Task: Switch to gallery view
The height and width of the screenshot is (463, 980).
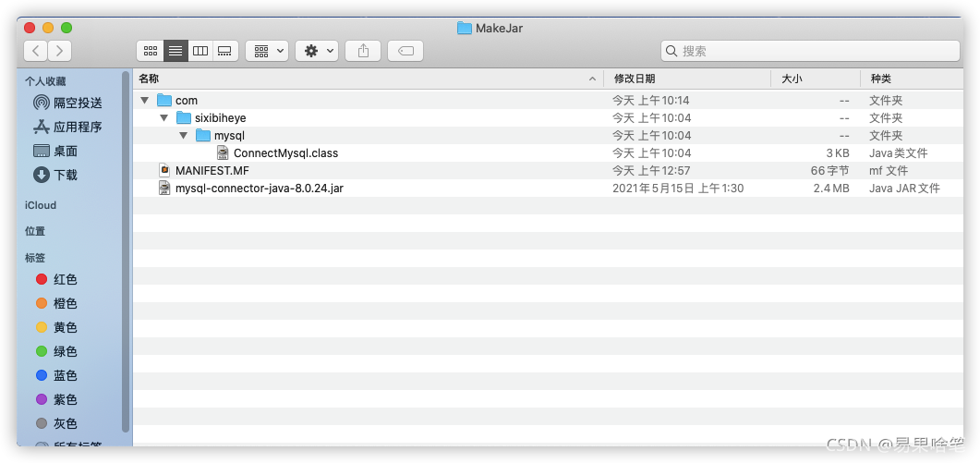Action: pos(225,51)
